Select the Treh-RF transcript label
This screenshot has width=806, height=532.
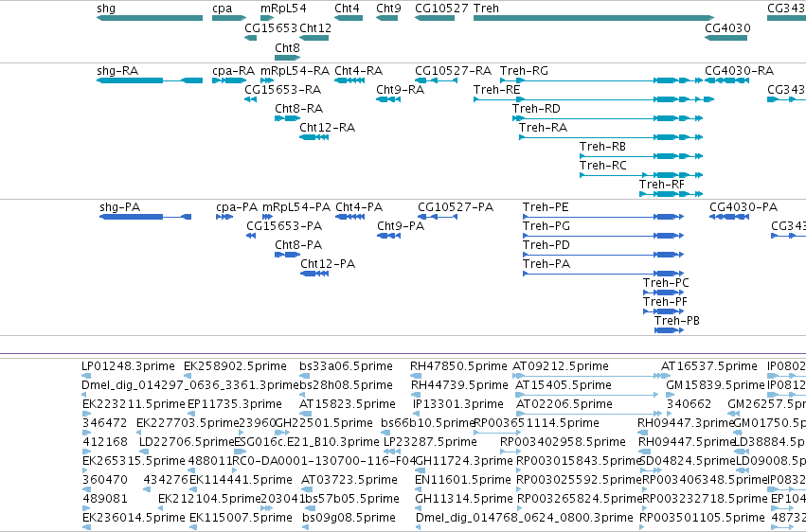click(x=661, y=185)
